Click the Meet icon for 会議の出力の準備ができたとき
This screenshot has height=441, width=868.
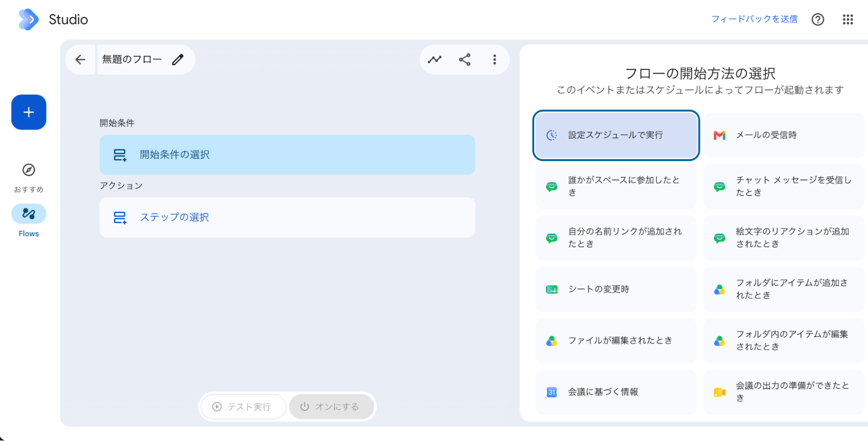tap(719, 392)
